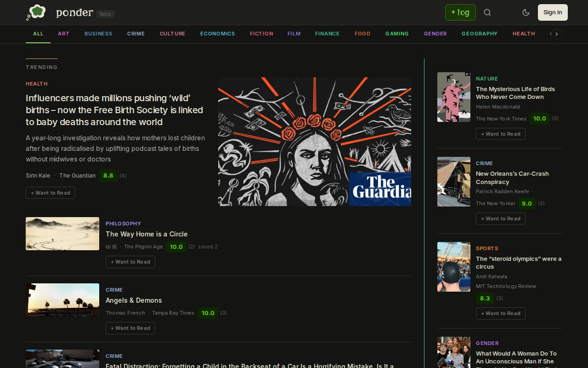Click author Thomas French

125,313
